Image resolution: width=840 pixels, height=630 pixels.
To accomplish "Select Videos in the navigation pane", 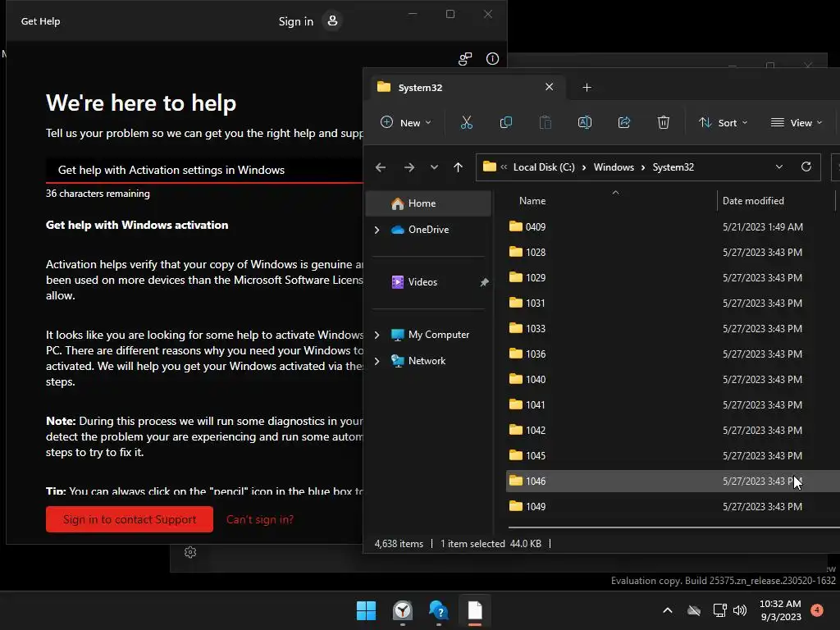I will tap(428, 282).
